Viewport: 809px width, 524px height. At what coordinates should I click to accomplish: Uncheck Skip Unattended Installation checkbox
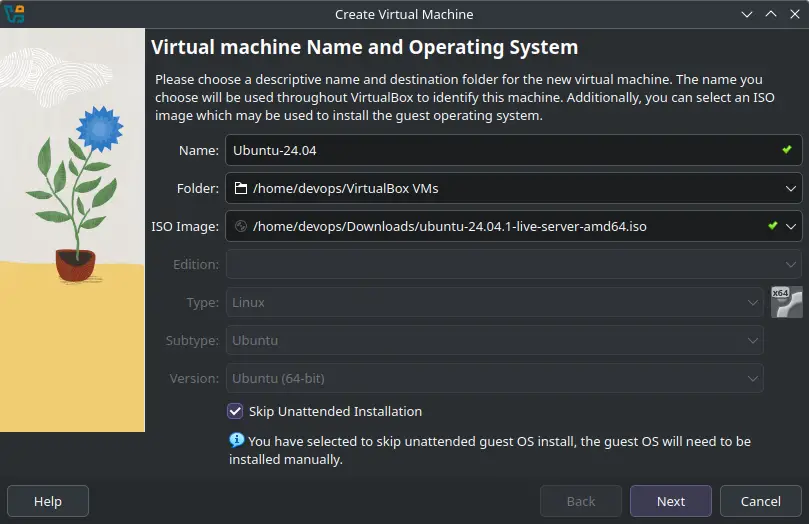[235, 411]
